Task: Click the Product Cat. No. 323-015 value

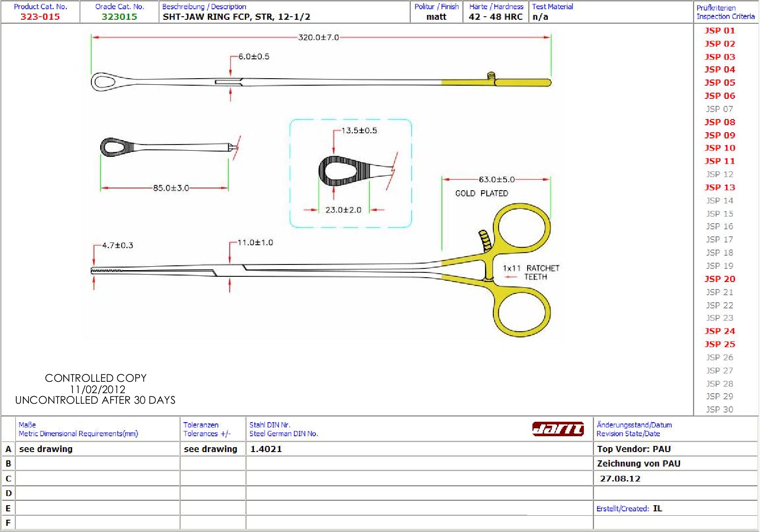Action: click(40, 17)
